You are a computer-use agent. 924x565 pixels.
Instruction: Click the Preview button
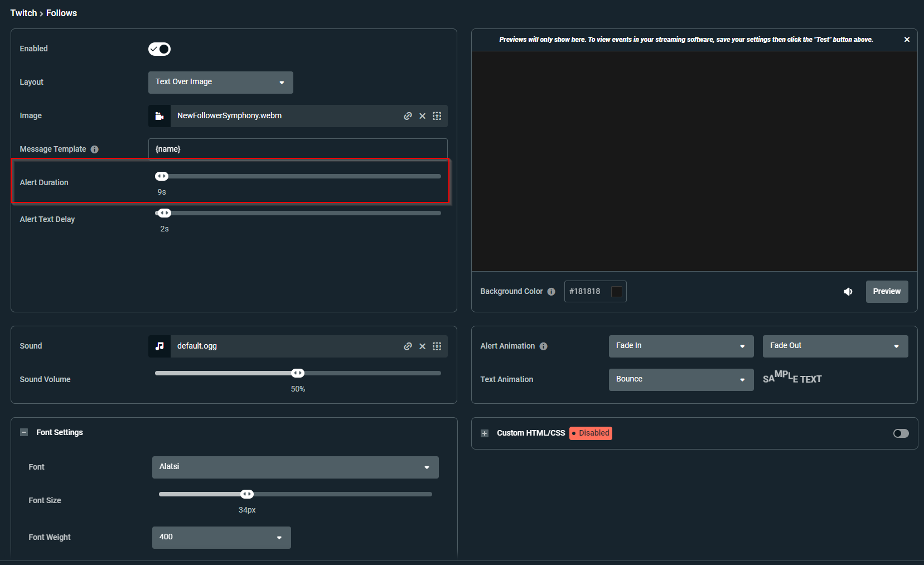click(x=887, y=291)
